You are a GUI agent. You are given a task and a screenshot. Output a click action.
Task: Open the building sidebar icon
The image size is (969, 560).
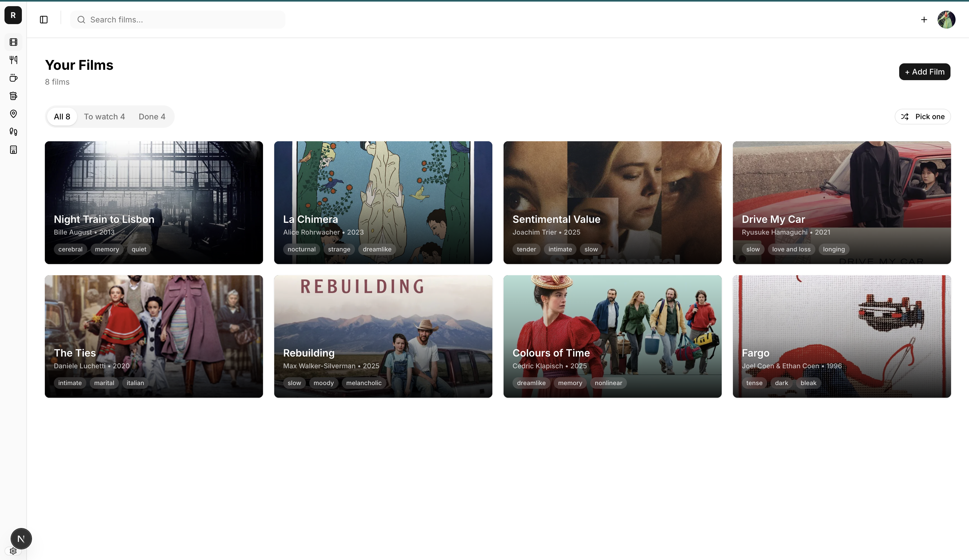coord(13,149)
